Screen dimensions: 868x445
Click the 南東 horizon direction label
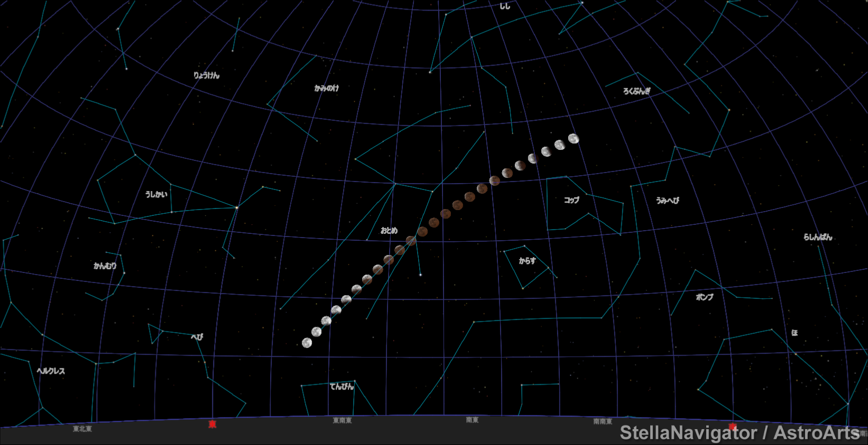[472, 420]
